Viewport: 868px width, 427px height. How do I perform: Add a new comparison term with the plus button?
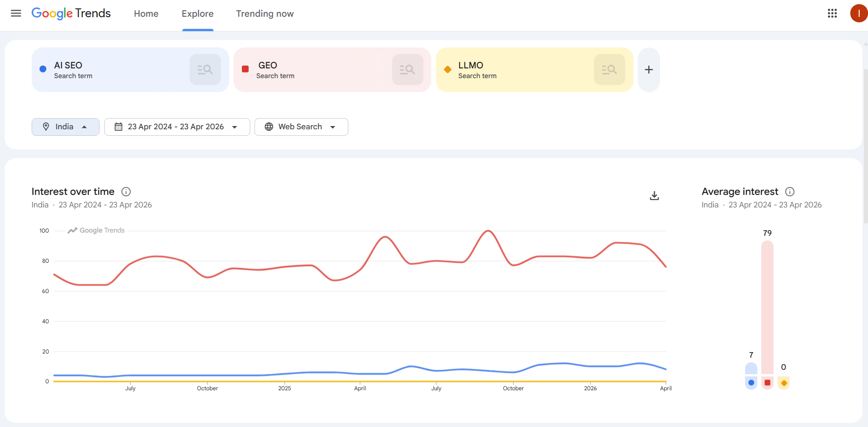tap(648, 69)
